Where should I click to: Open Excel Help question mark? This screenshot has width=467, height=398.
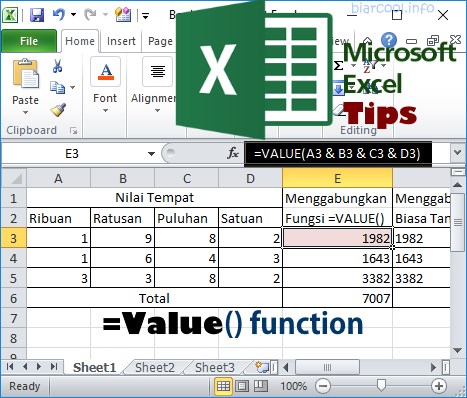389,40
